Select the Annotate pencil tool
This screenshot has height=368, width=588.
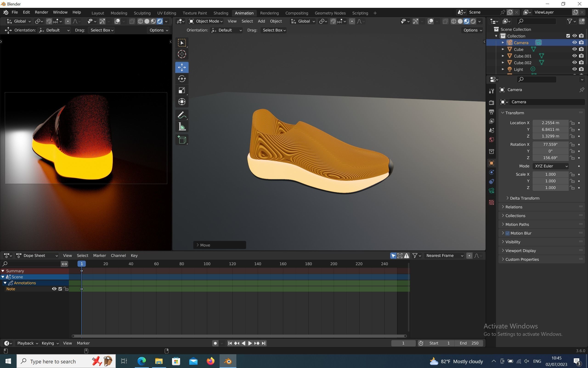(x=182, y=115)
